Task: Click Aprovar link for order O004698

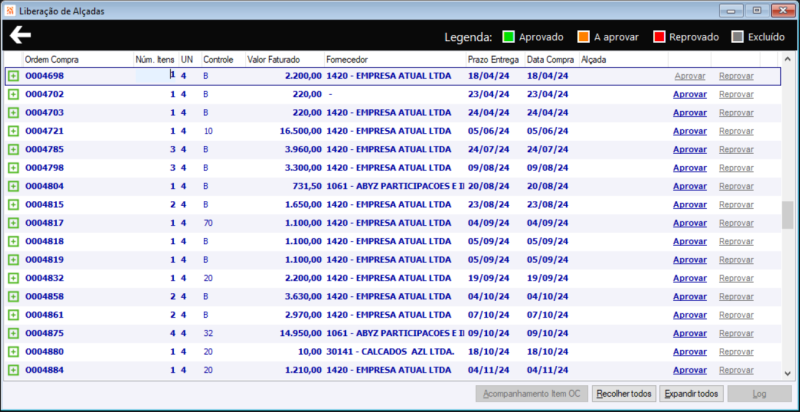Action: coord(690,76)
